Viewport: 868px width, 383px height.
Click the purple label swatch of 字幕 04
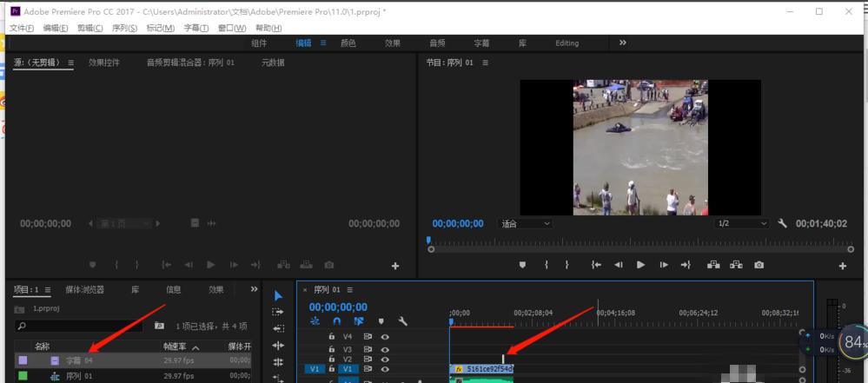23,360
